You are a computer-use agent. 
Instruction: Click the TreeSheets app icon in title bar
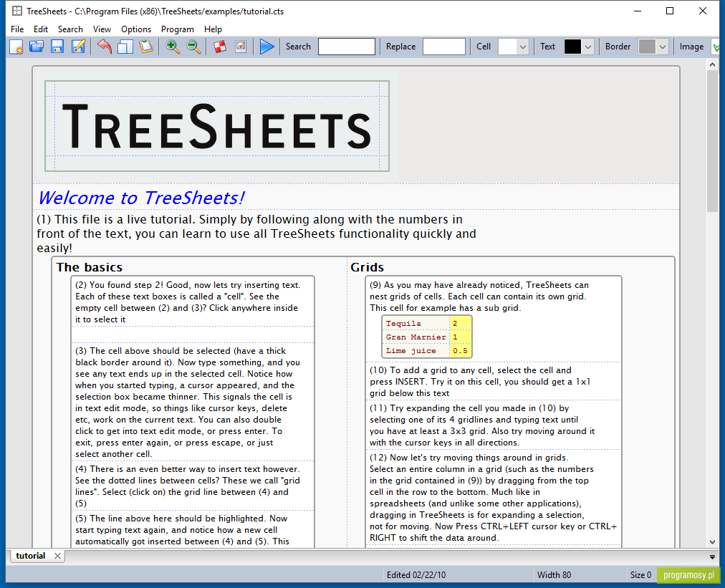(x=16, y=11)
